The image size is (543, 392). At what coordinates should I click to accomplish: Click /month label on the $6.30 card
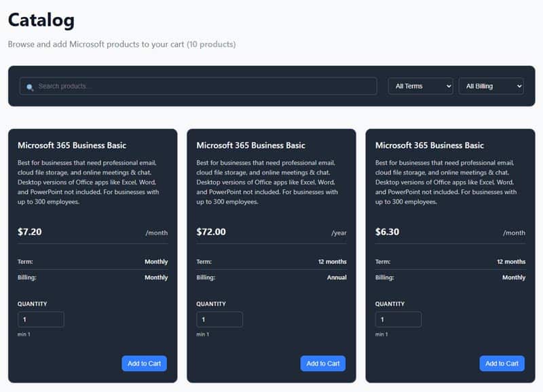click(514, 233)
